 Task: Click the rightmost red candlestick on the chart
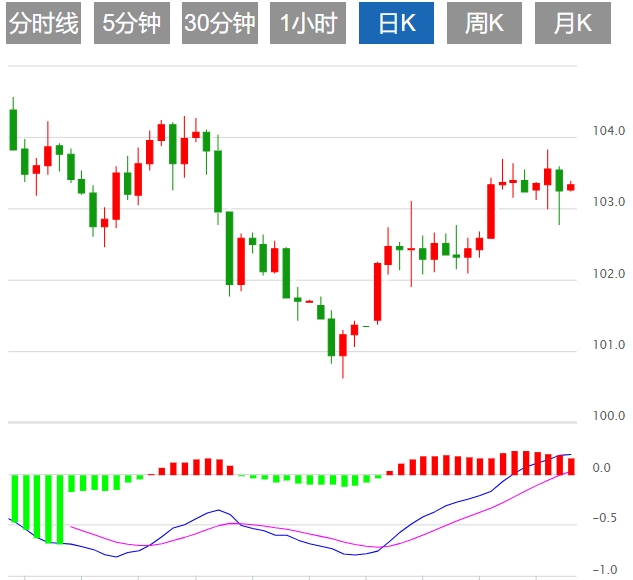coord(571,187)
